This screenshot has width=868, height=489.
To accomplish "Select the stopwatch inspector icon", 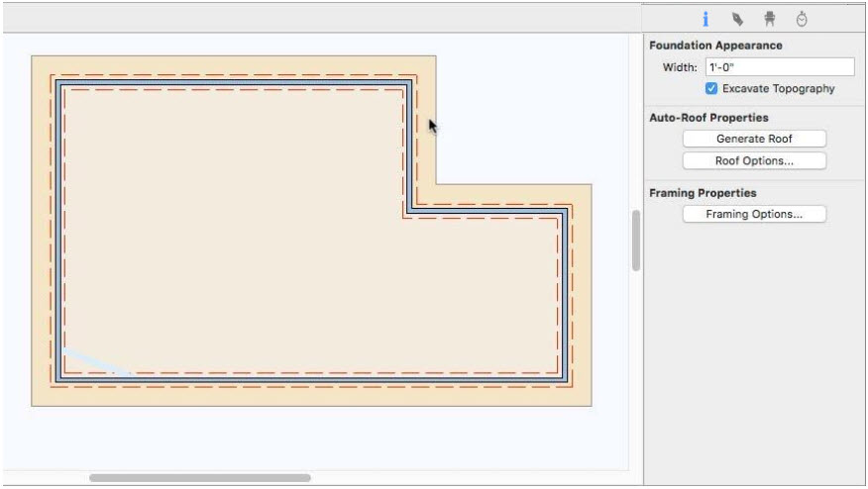I will (802, 20).
